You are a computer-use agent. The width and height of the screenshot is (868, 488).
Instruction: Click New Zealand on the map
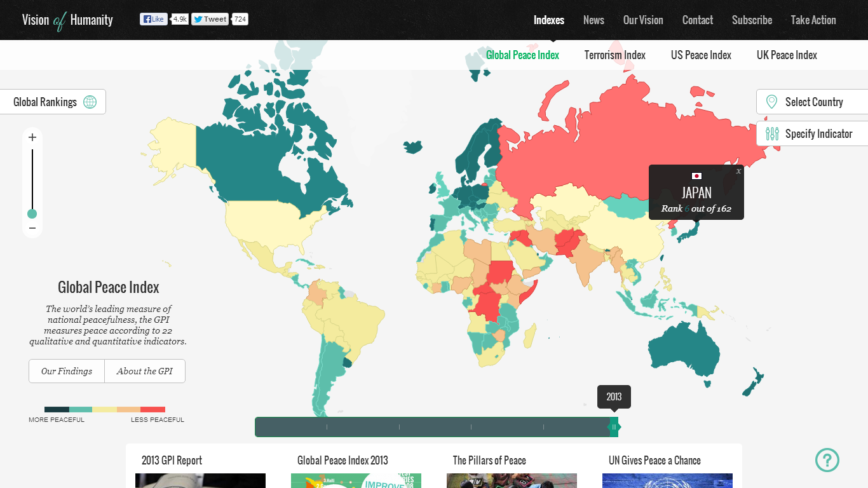753,383
